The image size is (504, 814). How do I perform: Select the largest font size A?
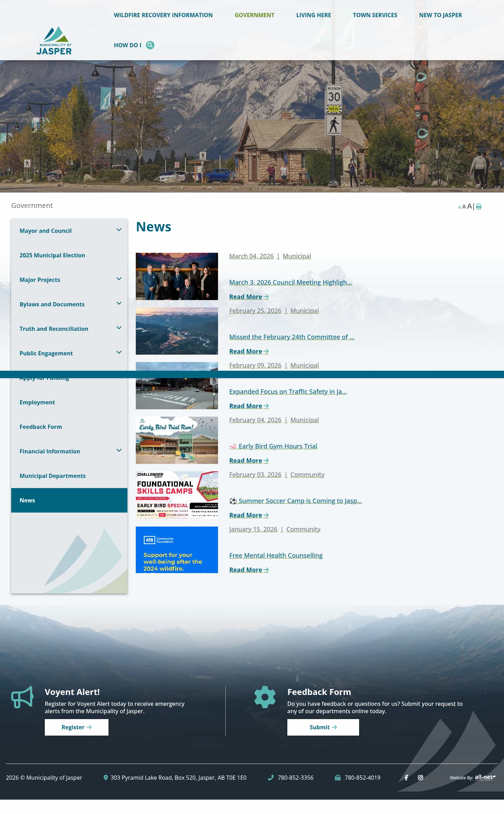coord(469,206)
